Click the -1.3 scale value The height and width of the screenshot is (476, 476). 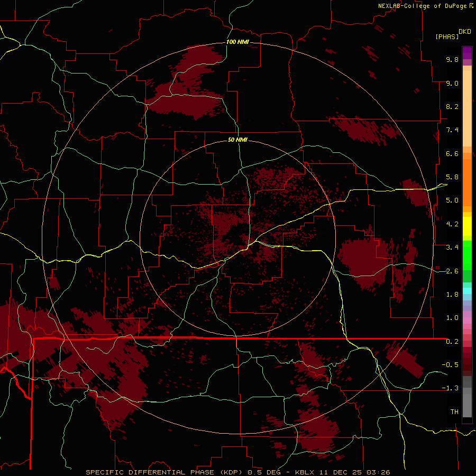pyautogui.click(x=450, y=388)
